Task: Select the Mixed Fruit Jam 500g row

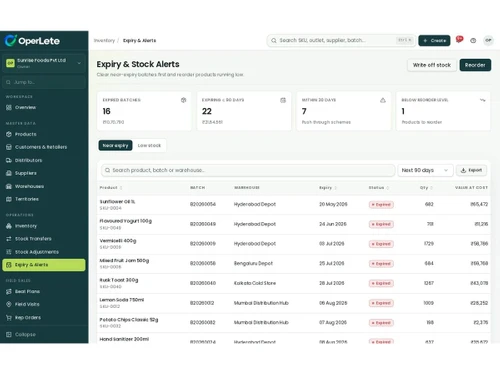Action: click(294, 263)
